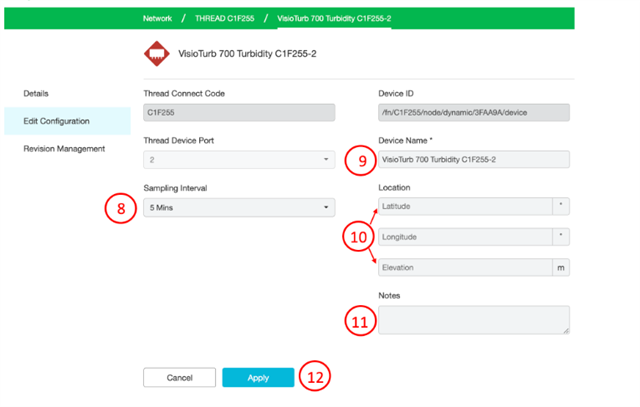Click the Cancel button
The height and width of the screenshot is (407, 640).
pos(179,378)
